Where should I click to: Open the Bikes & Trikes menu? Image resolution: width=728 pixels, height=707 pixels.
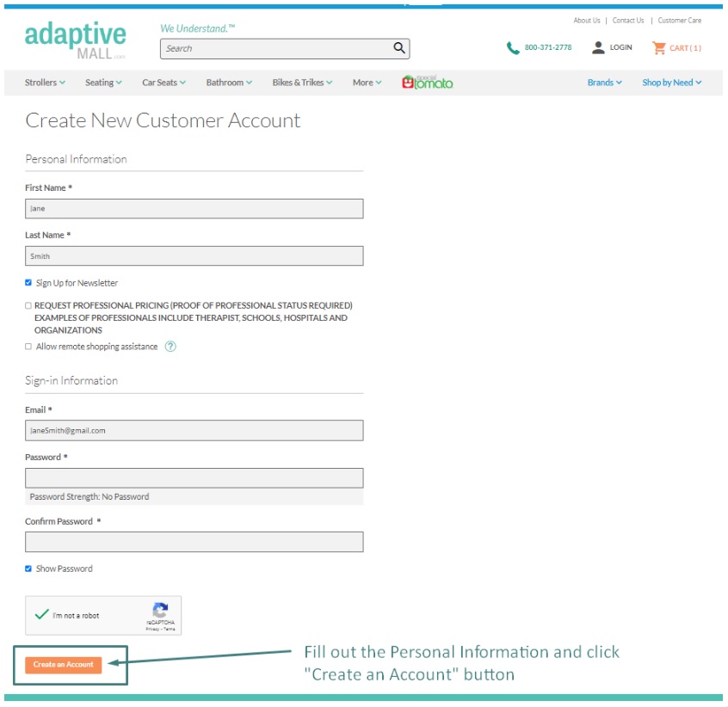[302, 82]
